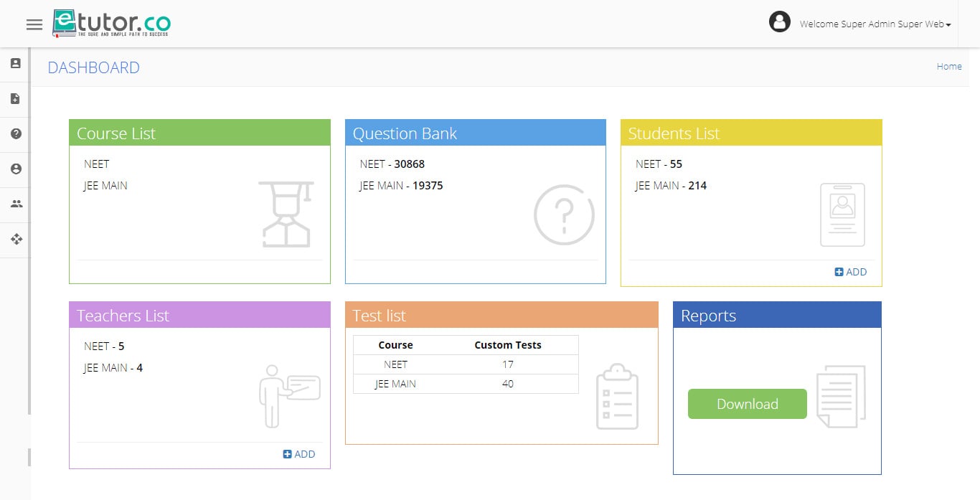Click the DASHBOARD page title

(x=93, y=67)
